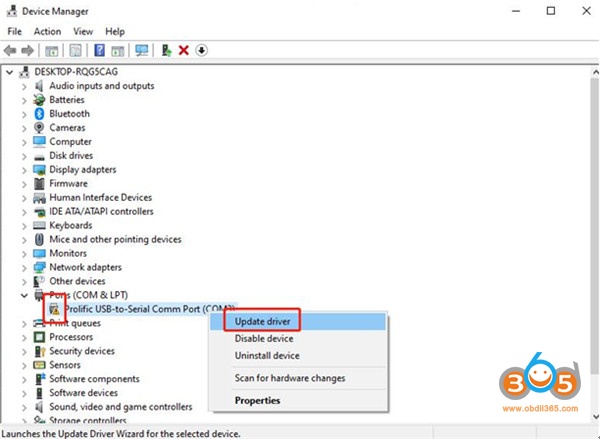
Task: Select Uninstall device in context menu
Action: (266, 355)
